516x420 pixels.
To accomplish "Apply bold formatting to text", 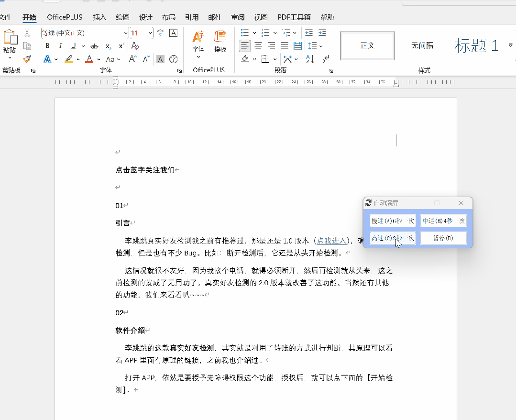I will (47, 46).
